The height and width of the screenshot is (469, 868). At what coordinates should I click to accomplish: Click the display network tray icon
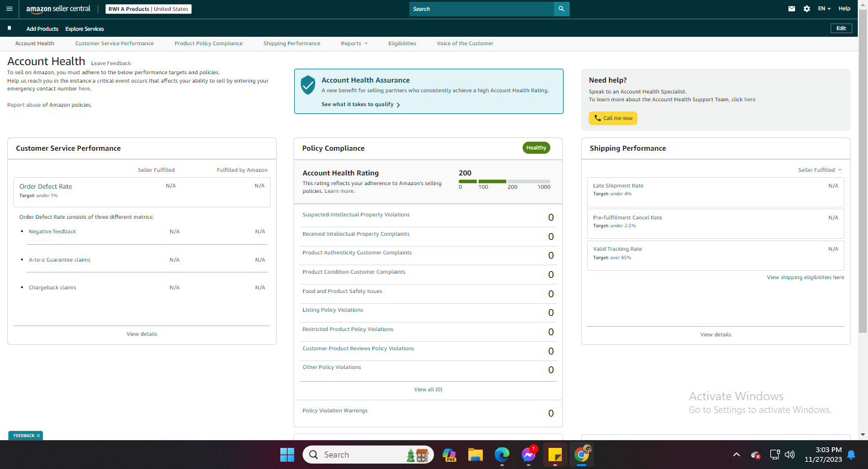pos(775,455)
